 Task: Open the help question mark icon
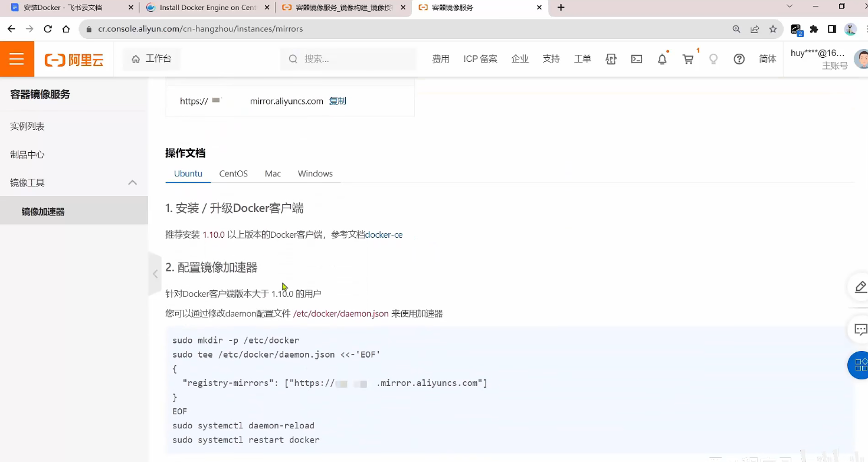739,59
